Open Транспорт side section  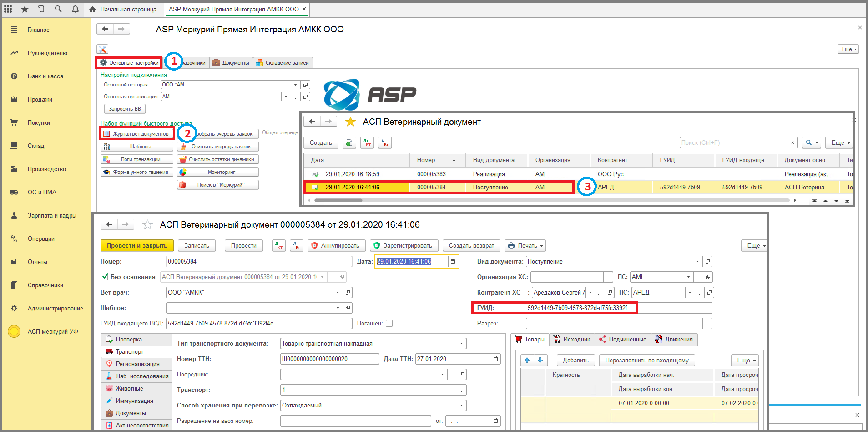136,351
